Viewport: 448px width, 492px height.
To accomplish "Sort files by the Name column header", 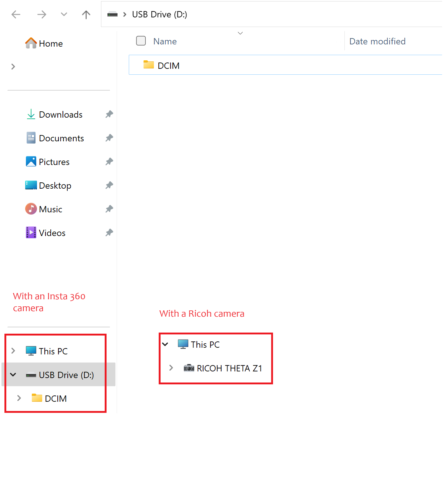I will [x=165, y=41].
